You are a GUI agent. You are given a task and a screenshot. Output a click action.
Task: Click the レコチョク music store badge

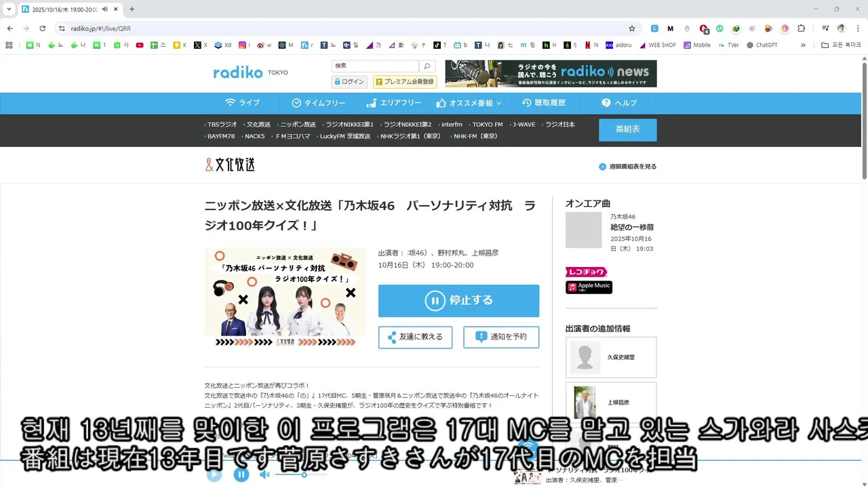coord(586,272)
